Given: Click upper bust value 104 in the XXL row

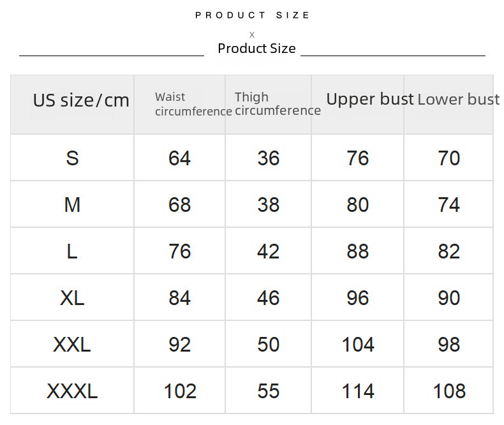Looking at the screenshot, I should coord(358,345).
